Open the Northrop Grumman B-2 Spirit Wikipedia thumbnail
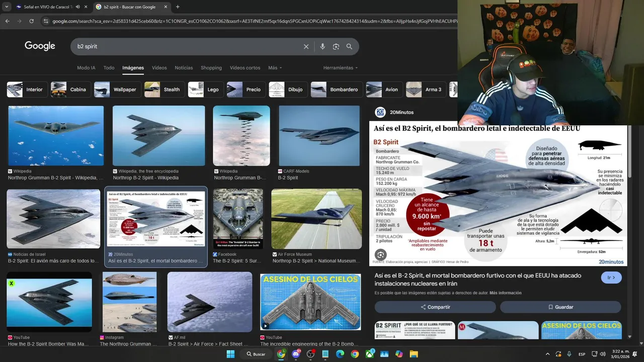Screen dimensions: 644x362 click(56, 136)
